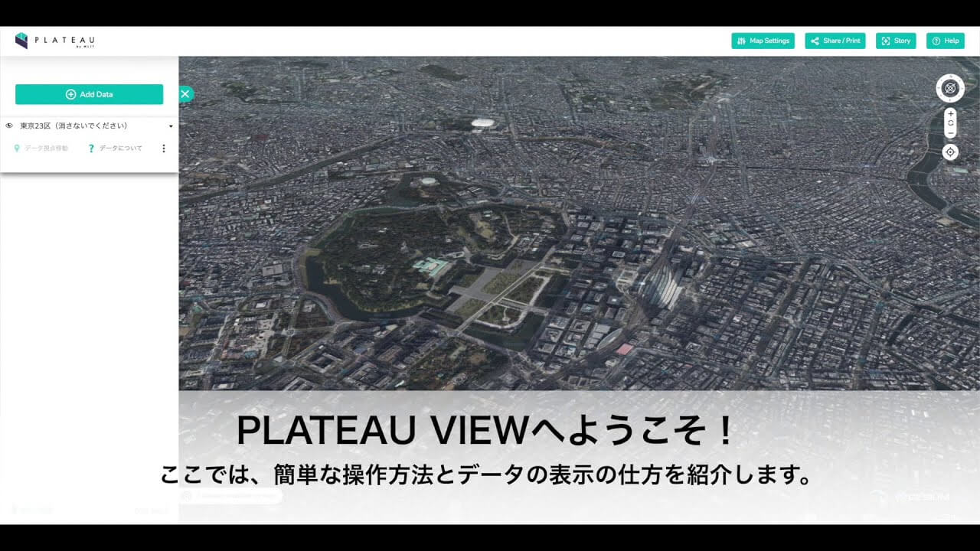This screenshot has height=551, width=980.
Task: Click the PLATEAU logo
Action: tap(54, 41)
